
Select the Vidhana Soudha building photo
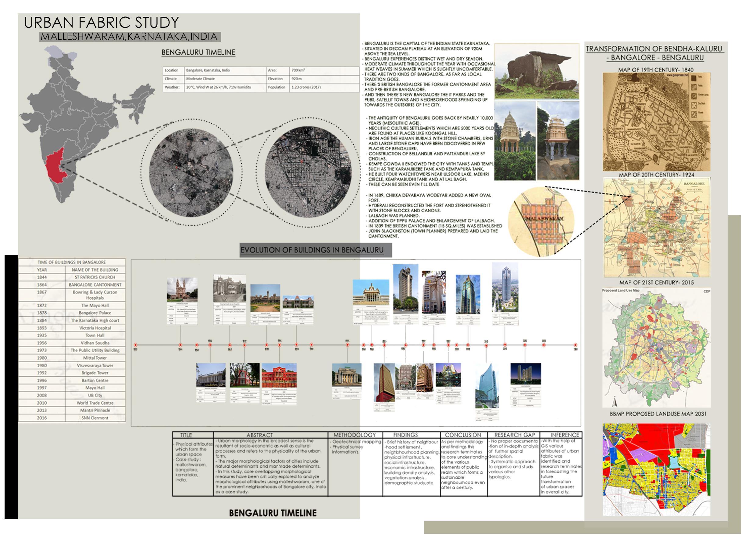(x=371, y=293)
